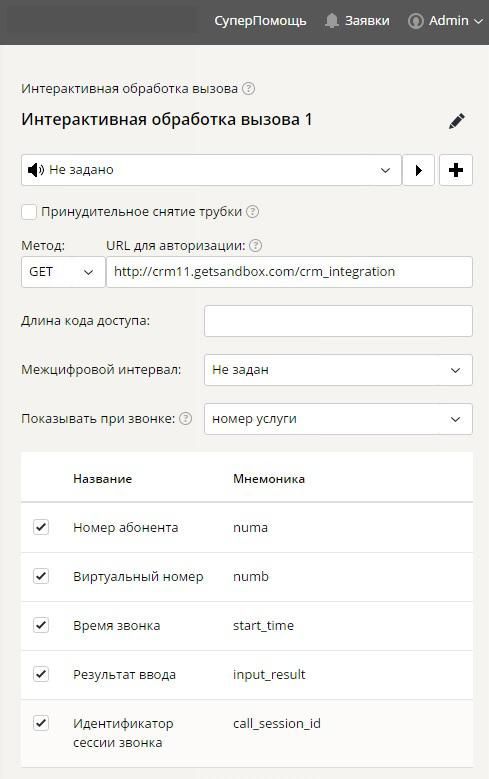Open the Межцифровой интервал dropdown
Viewport: 489px width, 779px height.
[x=338, y=370]
